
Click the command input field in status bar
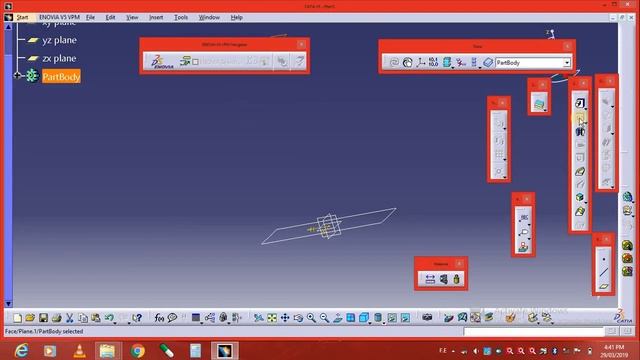click(534, 331)
